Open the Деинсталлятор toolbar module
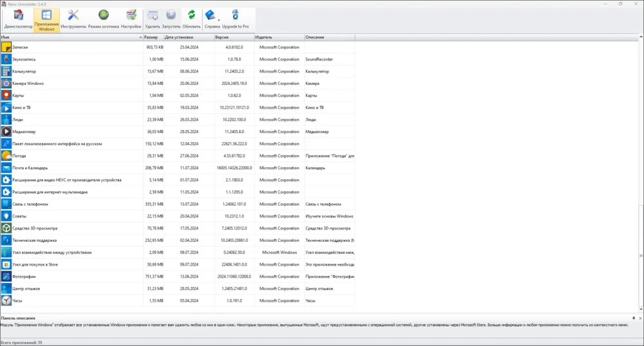Image resolution: width=644 pixels, height=346 pixels. point(18,19)
